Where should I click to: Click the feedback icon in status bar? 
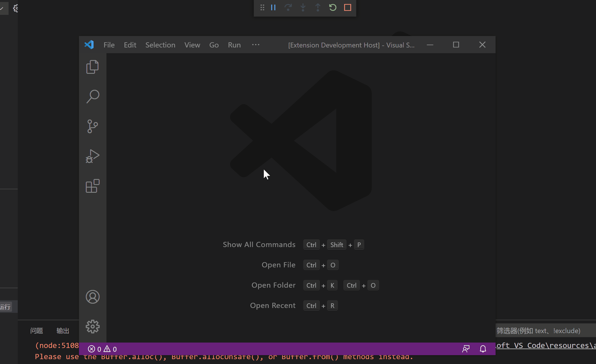click(x=466, y=349)
